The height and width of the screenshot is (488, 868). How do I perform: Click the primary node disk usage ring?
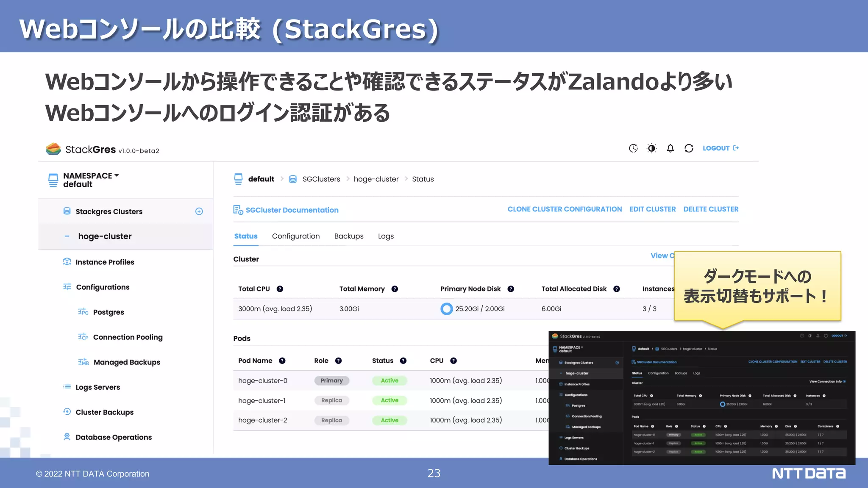[446, 309]
